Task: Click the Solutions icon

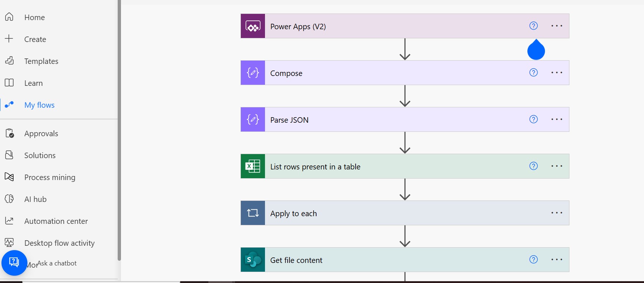Action: 9,155
